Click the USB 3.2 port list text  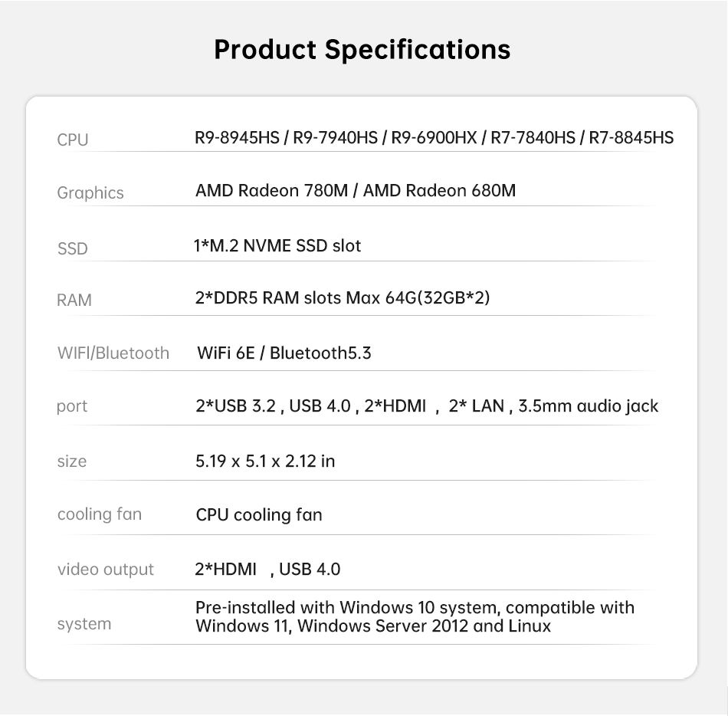tap(427, 406)
